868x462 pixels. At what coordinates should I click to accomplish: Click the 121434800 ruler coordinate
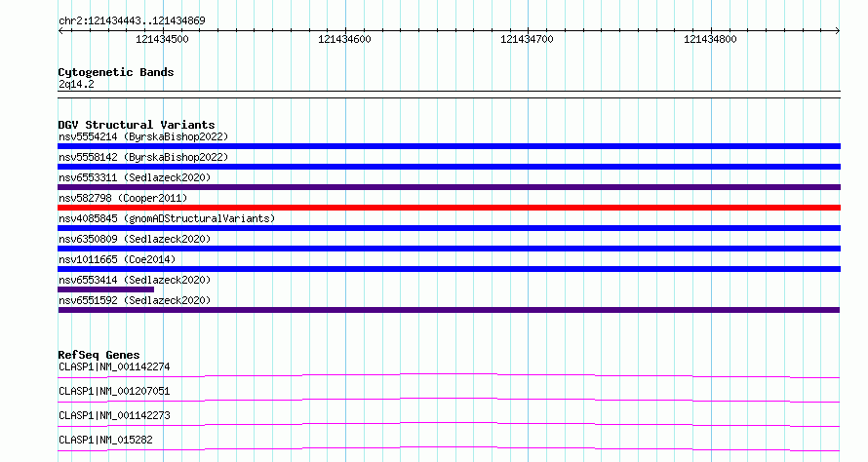tap(710, 39)
